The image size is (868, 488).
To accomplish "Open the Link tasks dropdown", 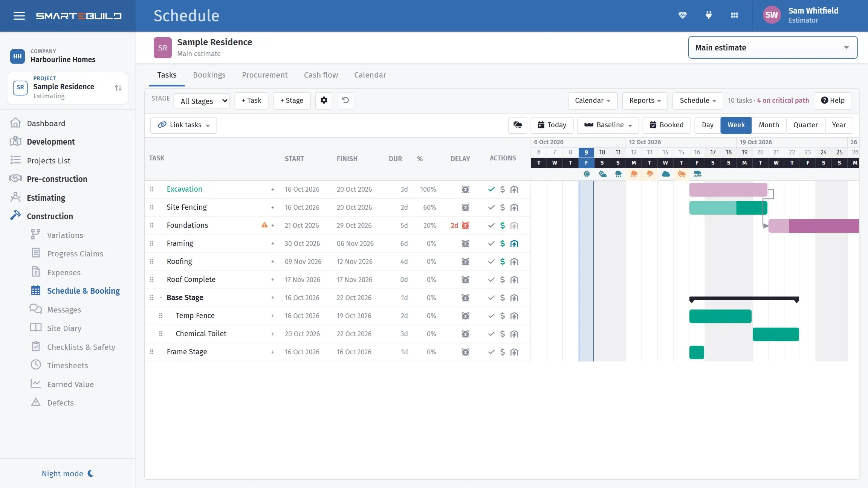I will pyautogui.click(x=183, y=125).
